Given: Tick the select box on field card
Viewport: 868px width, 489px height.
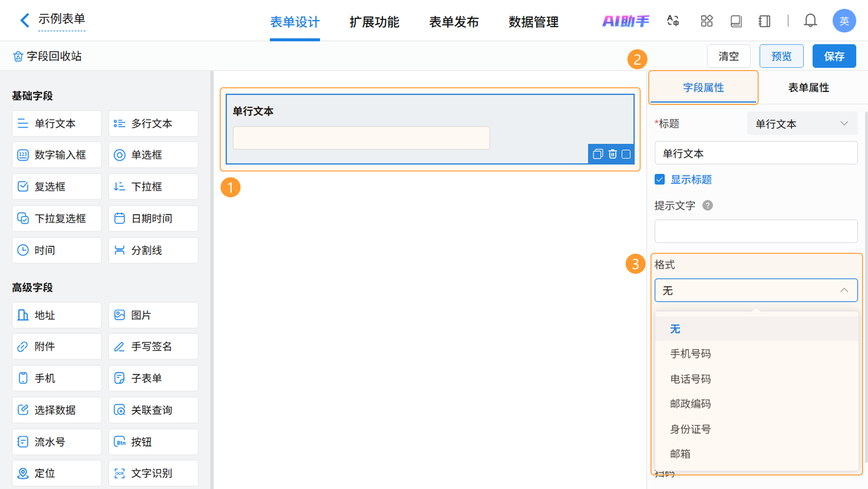Looking at the screenshot, I should point(626,154).
